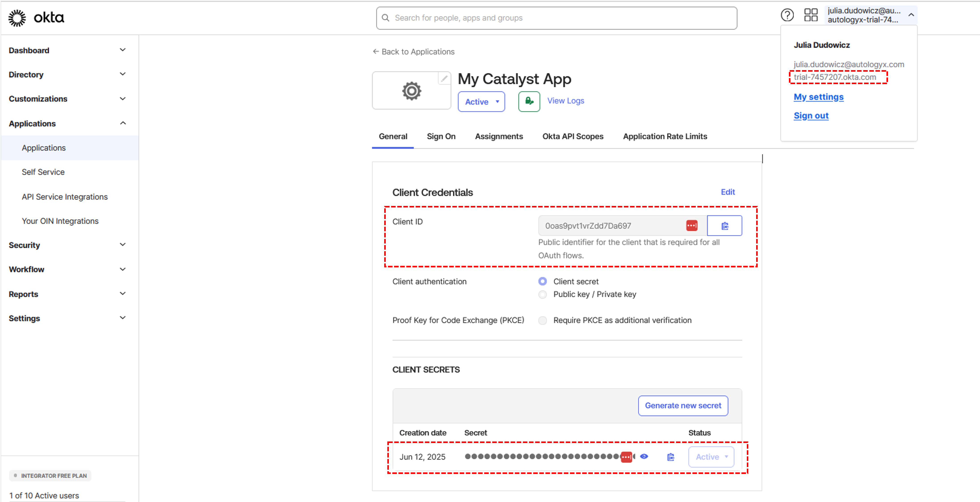
Task: Click the Julia Dudowicz name
Action: 821,45
